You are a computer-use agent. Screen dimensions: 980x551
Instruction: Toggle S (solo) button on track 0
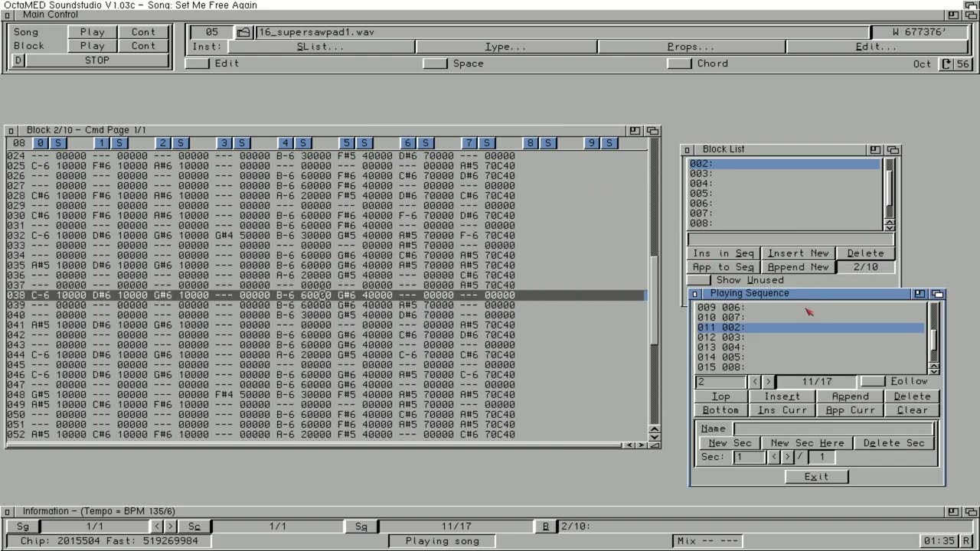58,143
